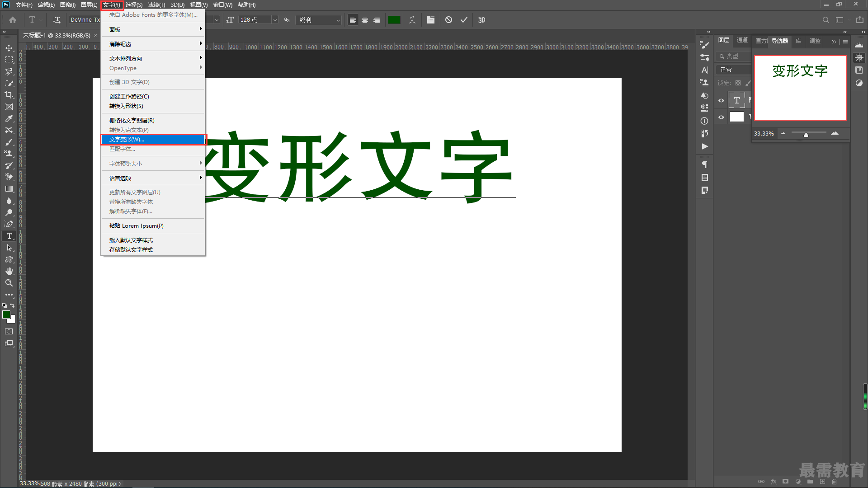Click the text layer thumbnail
The height and width of the screenshot is (488, 868).
click(737, 100)
